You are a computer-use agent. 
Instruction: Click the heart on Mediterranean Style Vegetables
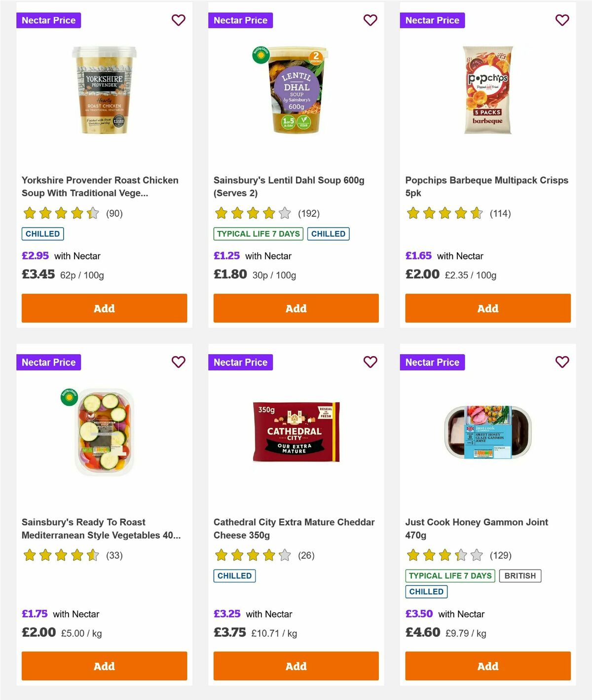pos(178,362)
